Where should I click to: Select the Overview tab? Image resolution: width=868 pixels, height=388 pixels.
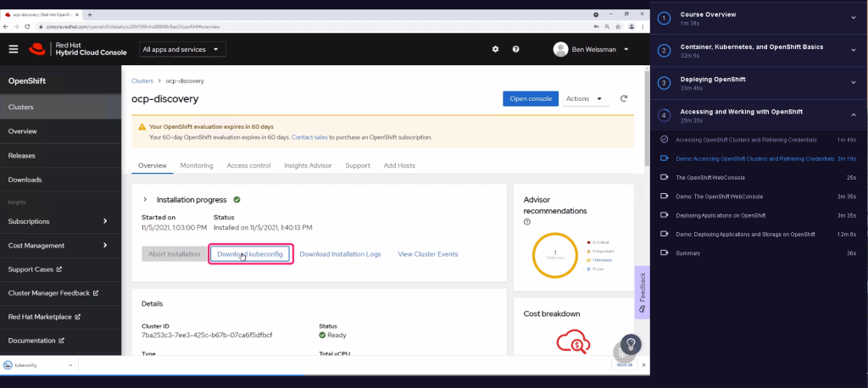(153, 165)
